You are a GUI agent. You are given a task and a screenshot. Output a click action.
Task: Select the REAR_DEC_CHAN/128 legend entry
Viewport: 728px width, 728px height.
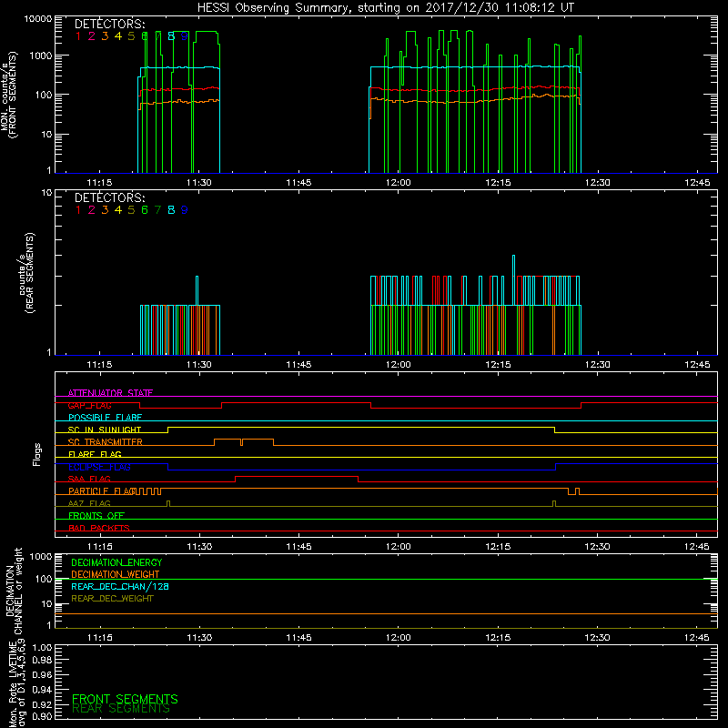point(120,586)
